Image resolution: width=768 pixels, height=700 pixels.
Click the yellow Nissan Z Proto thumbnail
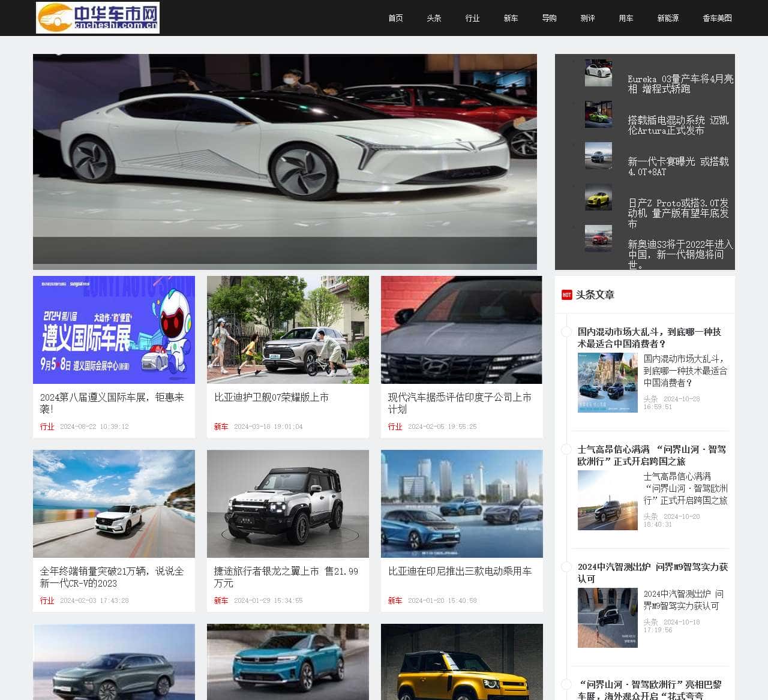click(599, 197)
